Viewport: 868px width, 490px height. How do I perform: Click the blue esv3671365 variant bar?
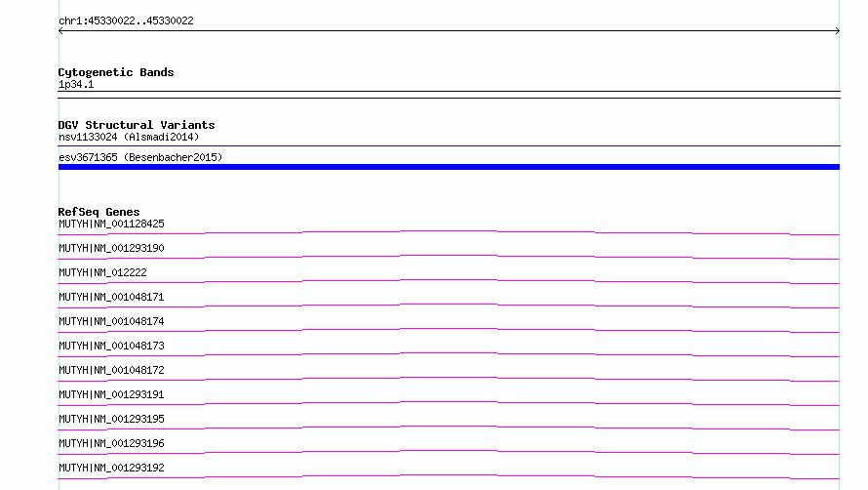(449, 167)
